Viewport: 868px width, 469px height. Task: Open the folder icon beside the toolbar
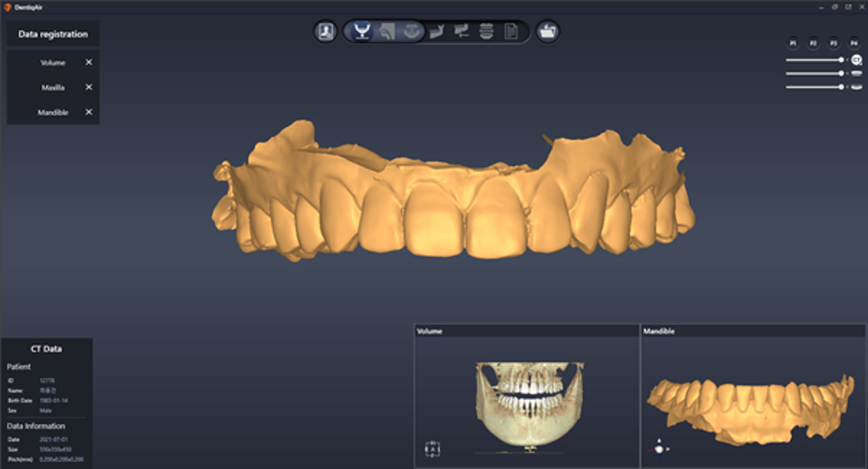pos(548,32)
